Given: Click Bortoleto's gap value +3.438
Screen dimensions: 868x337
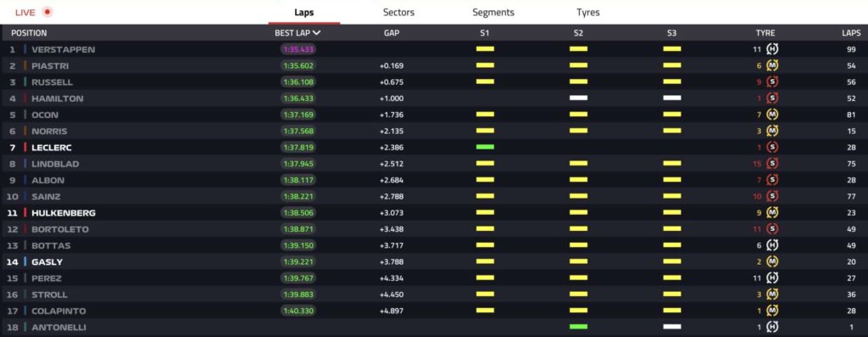Looking at the screenshot, I should (392, 229).
